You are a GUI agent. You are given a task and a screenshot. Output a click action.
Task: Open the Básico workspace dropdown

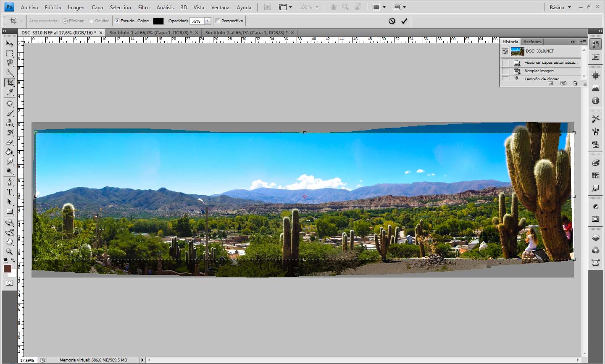(x=560, y=7)
